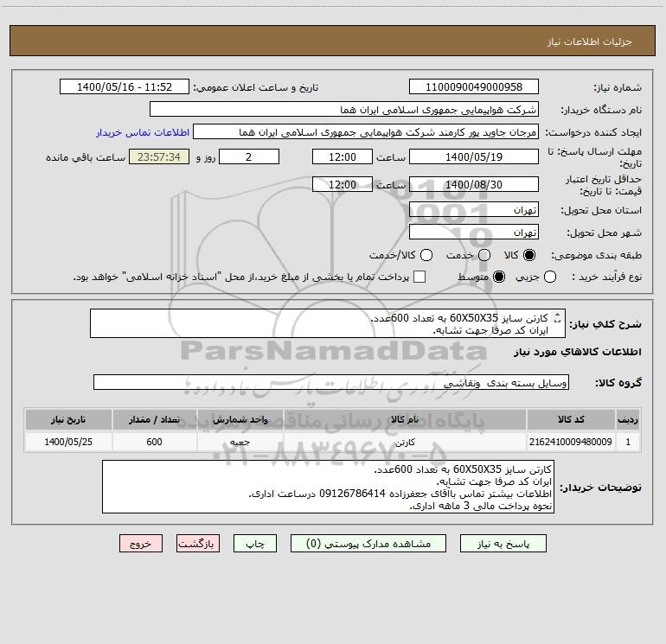Click the اطلاعات کالاهای مورد نیاز heading
This screenshot has height=644, width=666.
(x=577, y=352)
